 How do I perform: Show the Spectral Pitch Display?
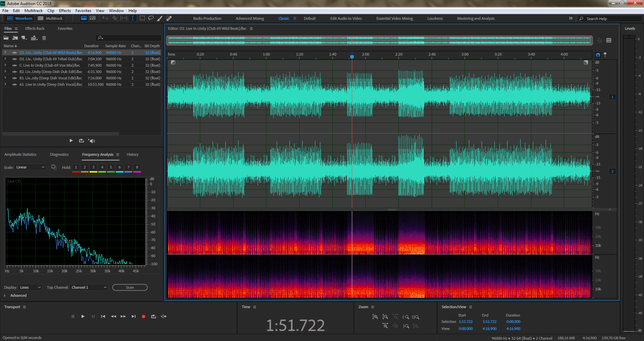point(93,18)
